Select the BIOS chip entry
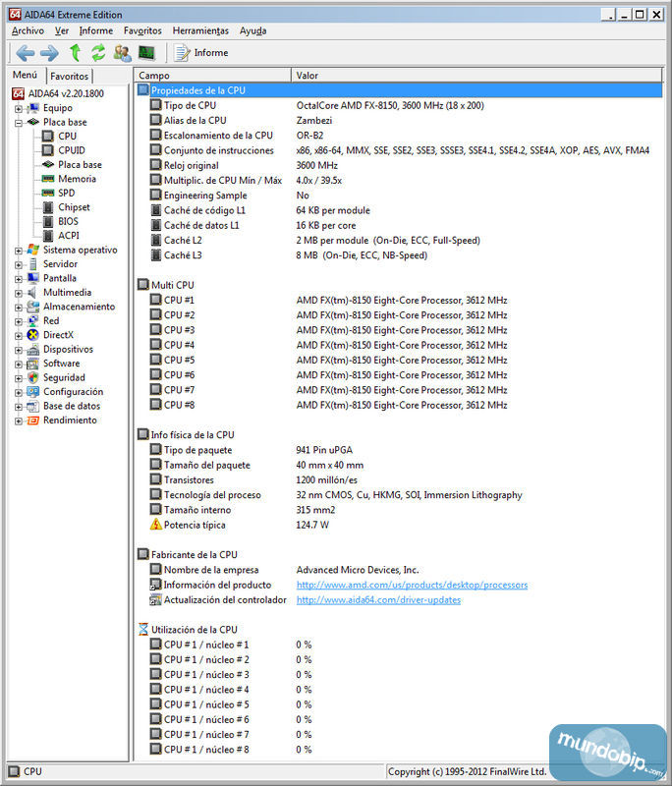This screenshot has width=672, height=786. click(x=68, y=222)
